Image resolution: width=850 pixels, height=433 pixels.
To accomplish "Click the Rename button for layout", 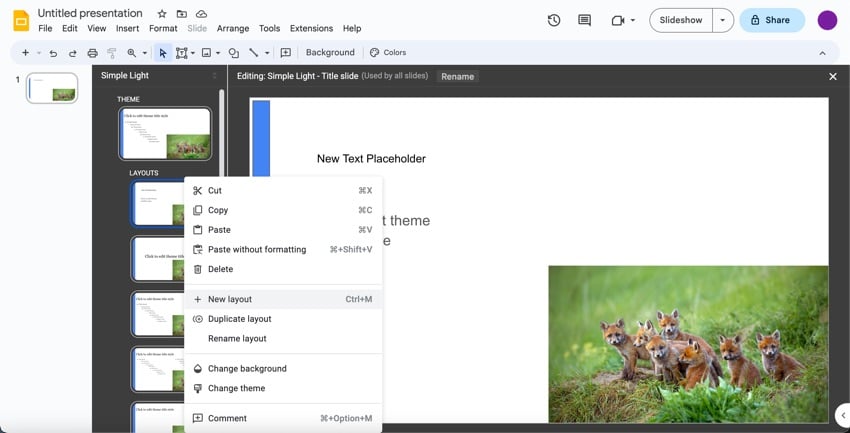I will coord(457,76).
